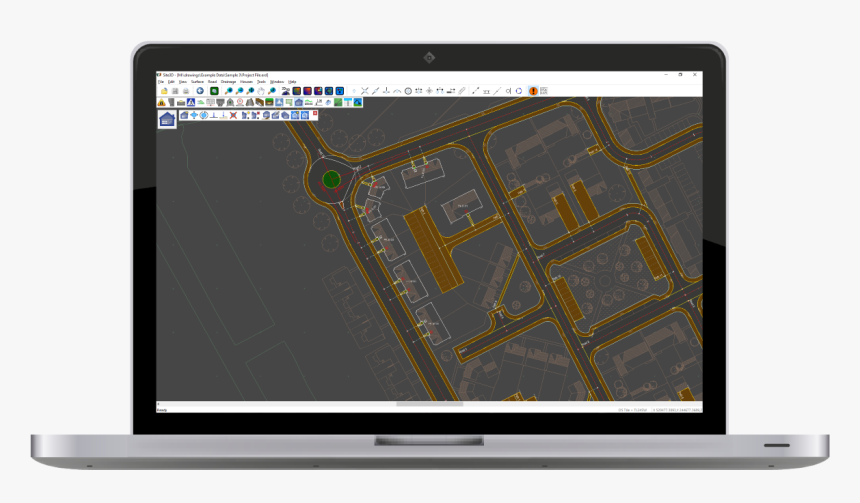Click the green grass block icon
860x503 pixels.
tap(269, 102)
